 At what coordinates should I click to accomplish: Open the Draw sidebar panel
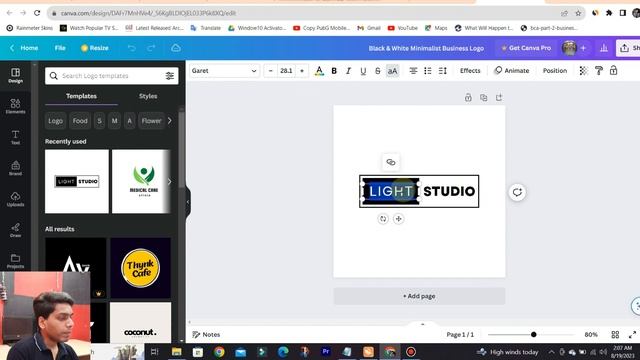click(15, 230)
